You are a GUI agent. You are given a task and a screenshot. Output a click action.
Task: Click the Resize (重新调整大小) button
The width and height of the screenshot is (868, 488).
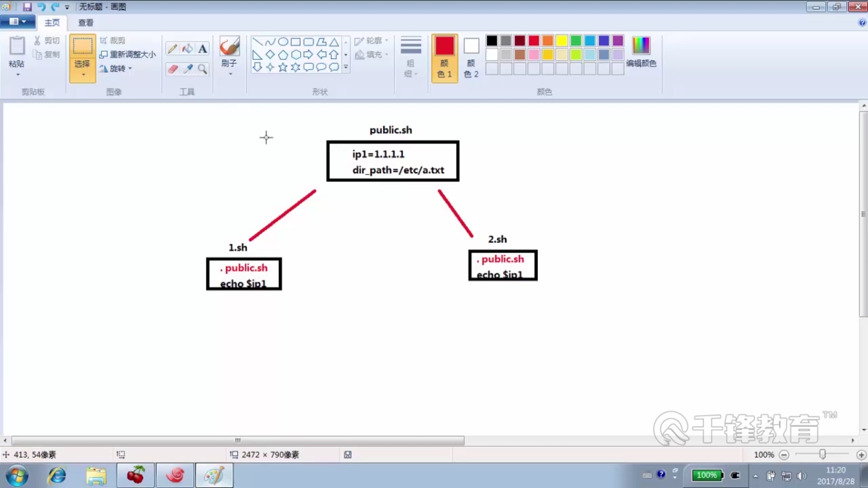pos(128,54)
